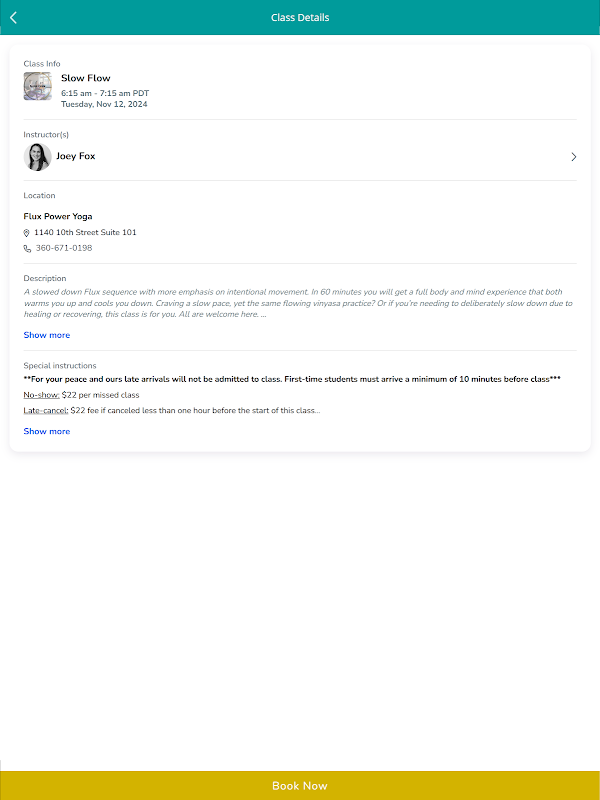Click the map pin icon beside the address

[28, 233]
